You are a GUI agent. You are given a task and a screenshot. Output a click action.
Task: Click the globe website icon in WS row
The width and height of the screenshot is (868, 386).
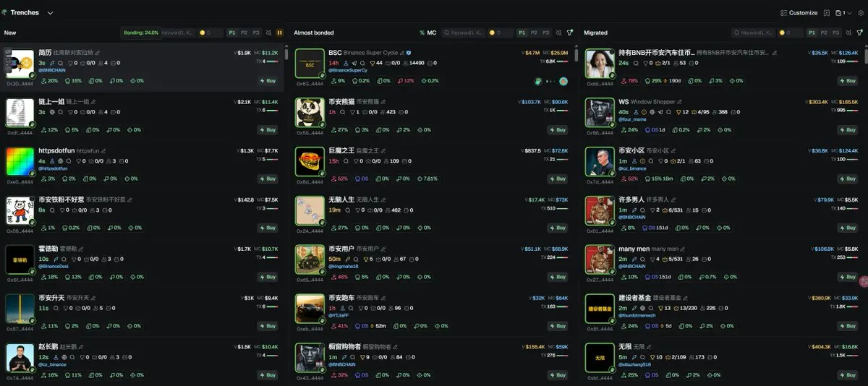[x=651, y=112]
